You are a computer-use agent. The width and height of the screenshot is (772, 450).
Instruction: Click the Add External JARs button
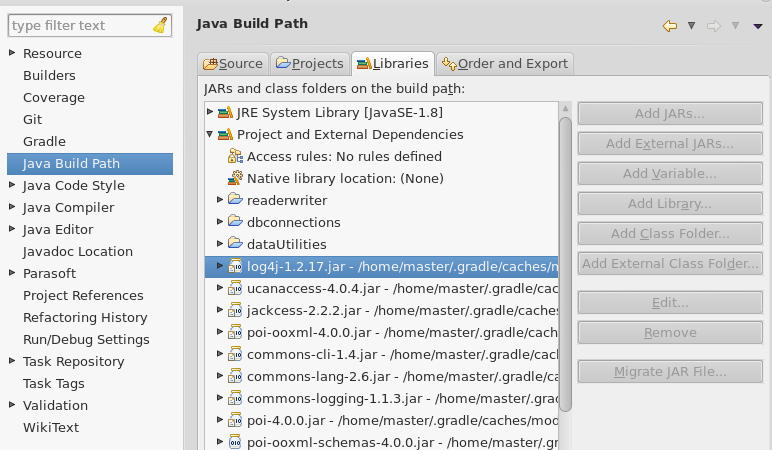tap(670, 144)
